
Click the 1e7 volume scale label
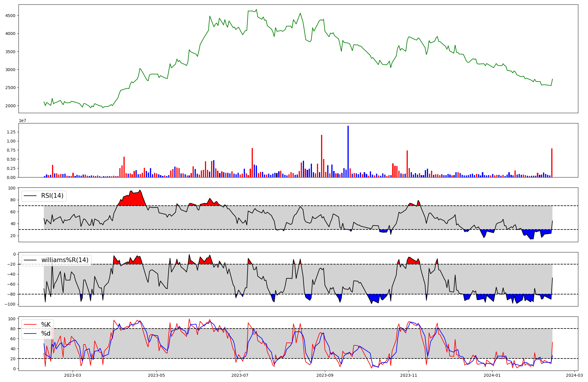(x=23, y=121)
